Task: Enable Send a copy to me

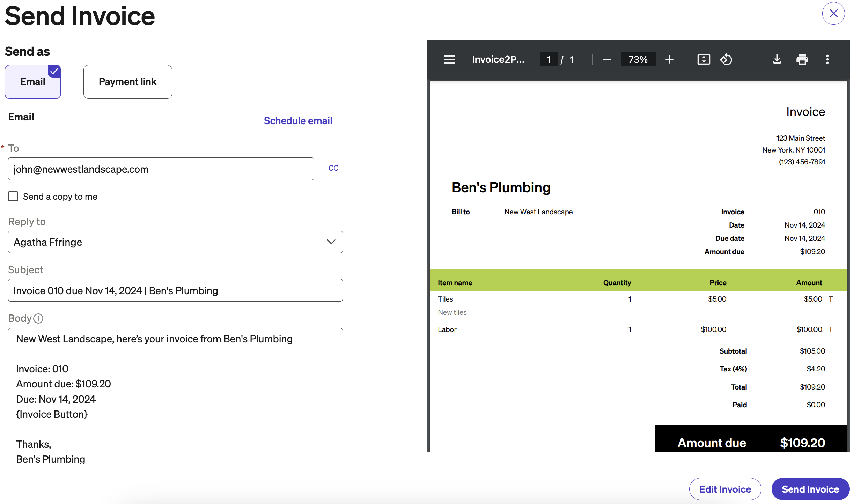Action: pyautogui.click(x=13, y=197)
